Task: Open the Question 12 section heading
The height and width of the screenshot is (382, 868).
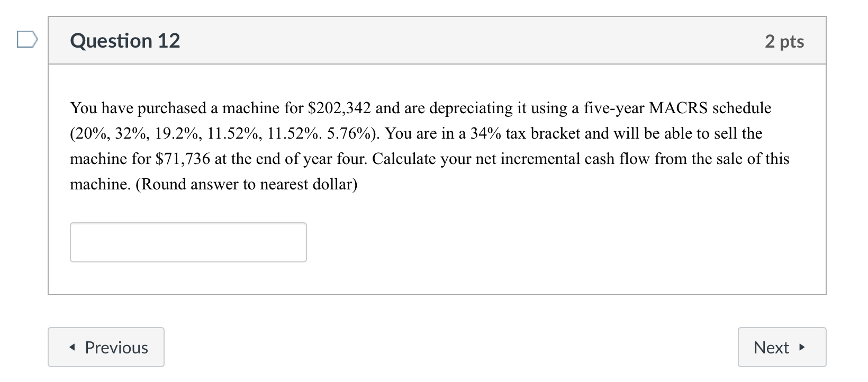Action: point(125,40)
